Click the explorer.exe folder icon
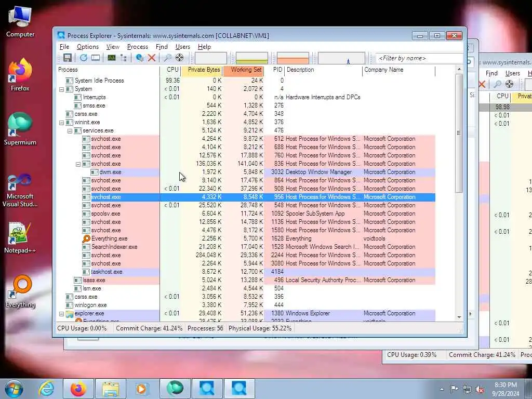The width and height of the screenshot is (532, 399). 70,314
